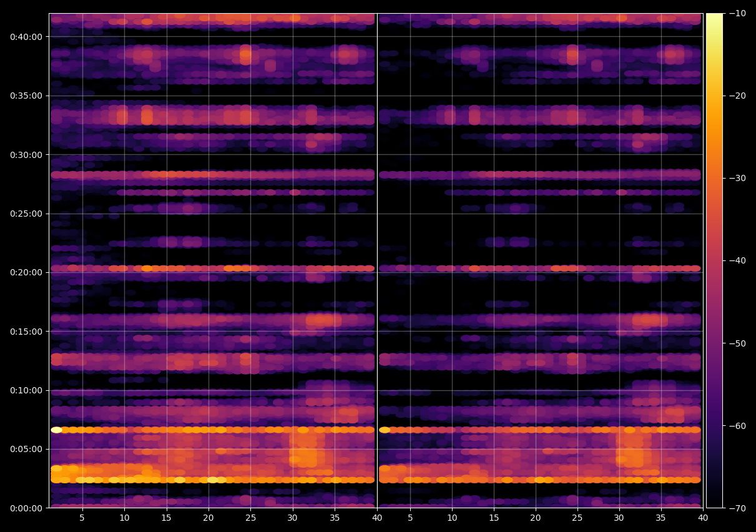
Task: Click x-axis label 15 of left heatmap
Action: [166, 518]
